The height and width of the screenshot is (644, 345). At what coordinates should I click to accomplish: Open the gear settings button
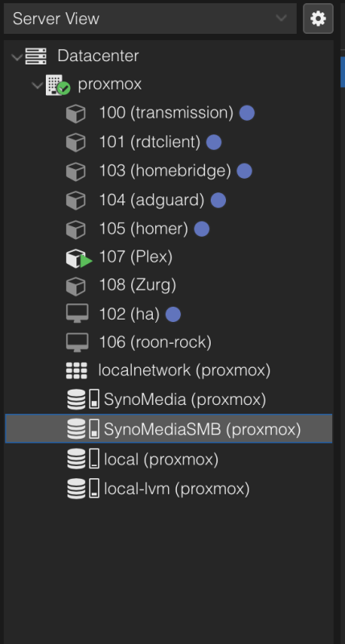point(318,19)
